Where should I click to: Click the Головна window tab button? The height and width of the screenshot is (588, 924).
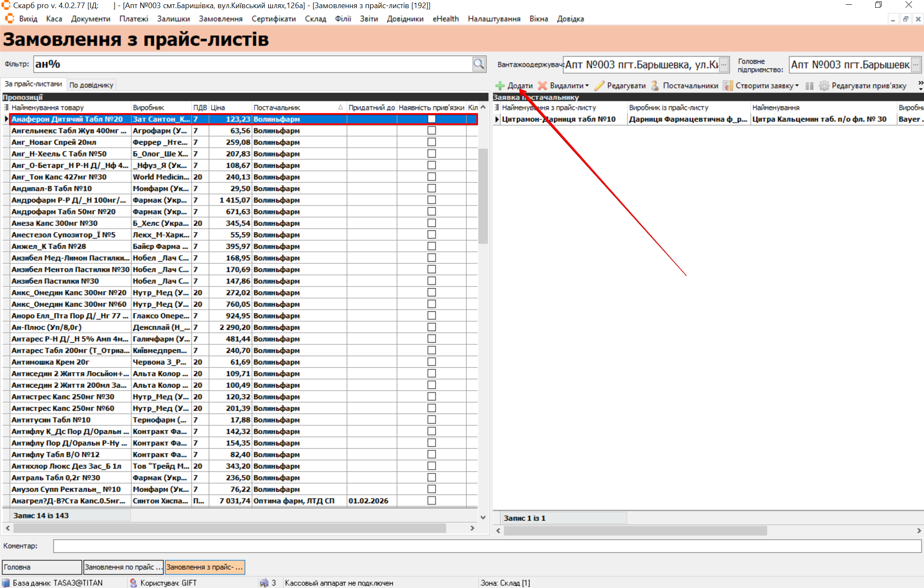click(x=42, y=567)
